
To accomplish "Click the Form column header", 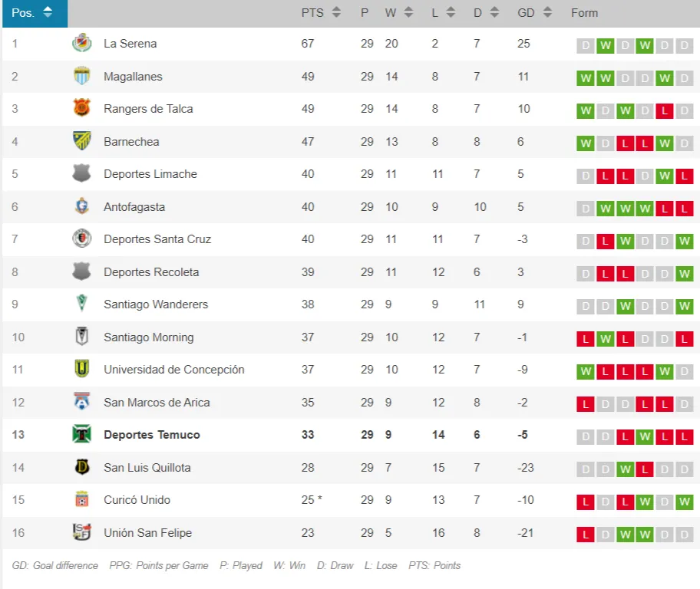I will [x=584, y=13].
